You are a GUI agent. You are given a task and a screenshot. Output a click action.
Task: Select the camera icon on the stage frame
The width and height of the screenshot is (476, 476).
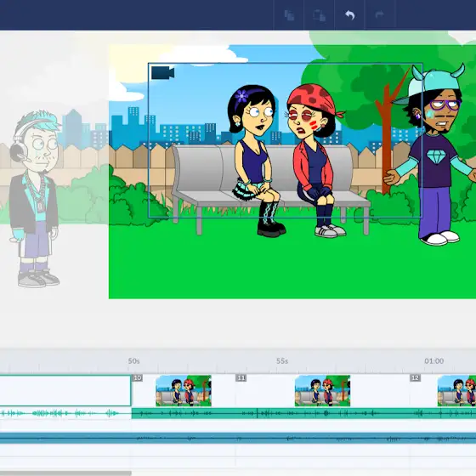[162, 73]
